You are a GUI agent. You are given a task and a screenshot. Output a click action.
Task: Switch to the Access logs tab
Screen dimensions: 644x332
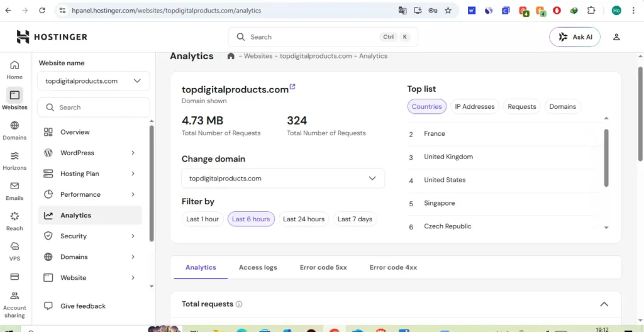[258, 267]
